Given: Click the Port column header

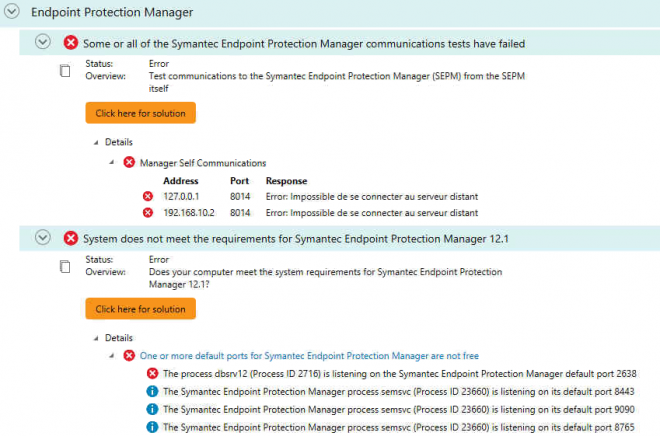Looking at the screenshot, I should tap(240, 181).
